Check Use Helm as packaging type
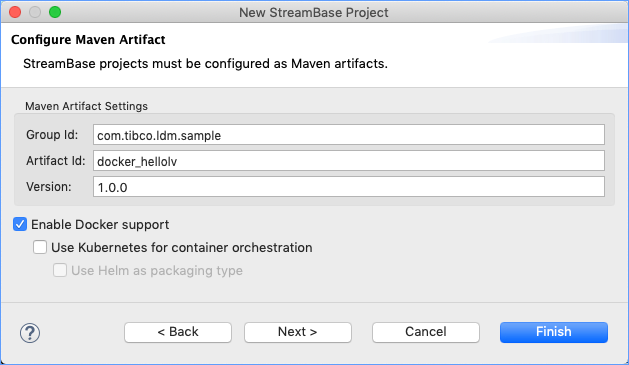 (60, 270)
